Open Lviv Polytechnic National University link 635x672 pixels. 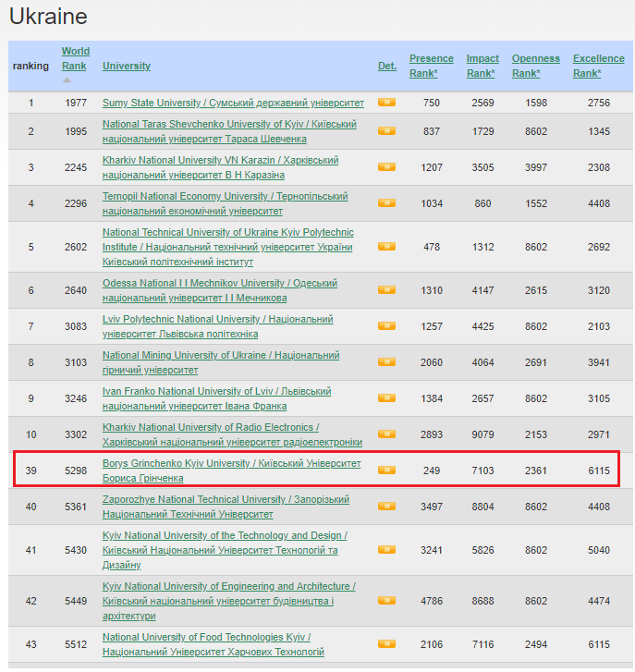click(217, 319)
